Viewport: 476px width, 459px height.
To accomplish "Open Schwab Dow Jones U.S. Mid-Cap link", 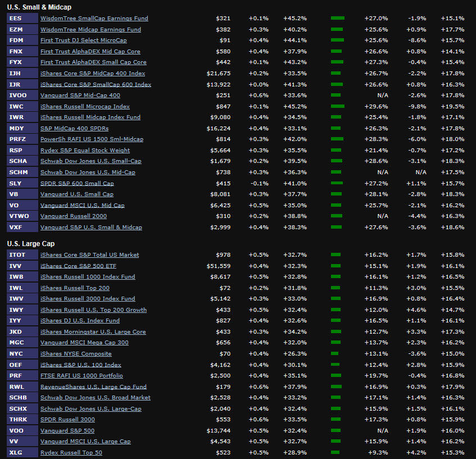I will click(x=88, y=172).
